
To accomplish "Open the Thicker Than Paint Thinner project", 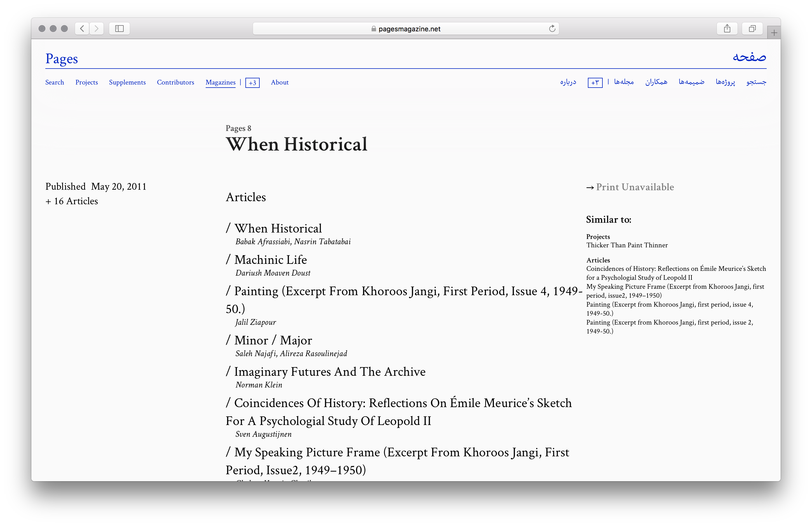I will pos(627,245).
